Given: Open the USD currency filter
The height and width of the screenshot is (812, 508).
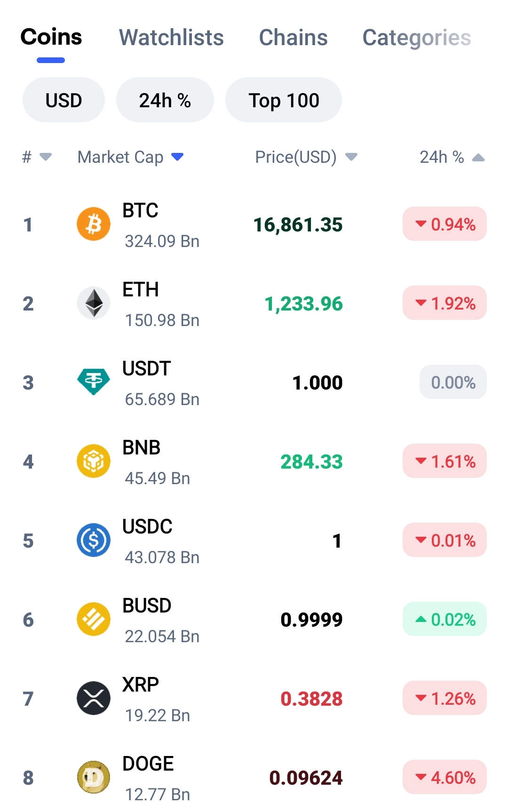Looking at the screenshot, I should (x=63, y=100).
